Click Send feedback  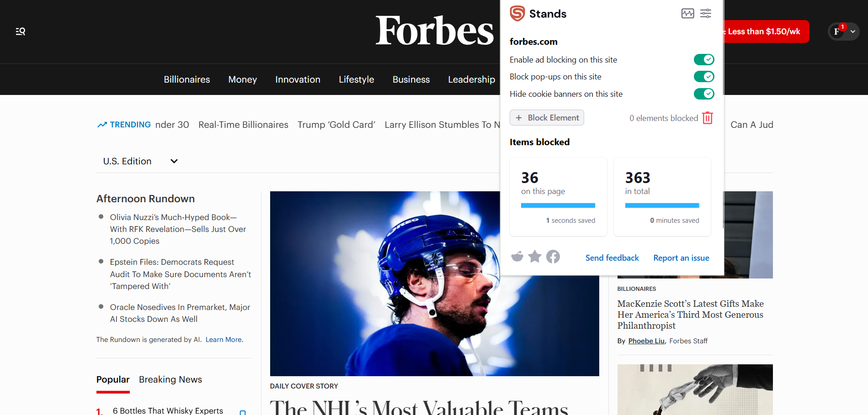coord(612,257)
